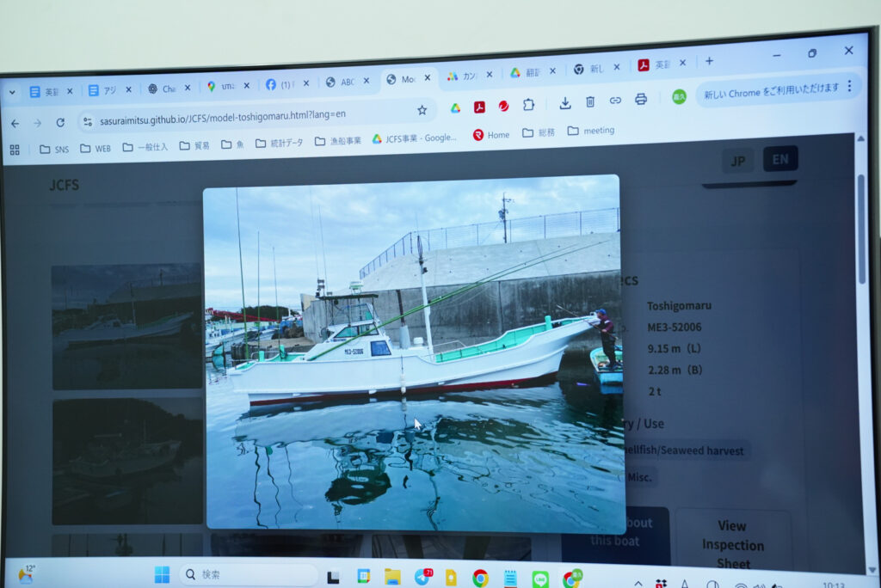Bookmark this page with the star icon

(x=422, y=110)
